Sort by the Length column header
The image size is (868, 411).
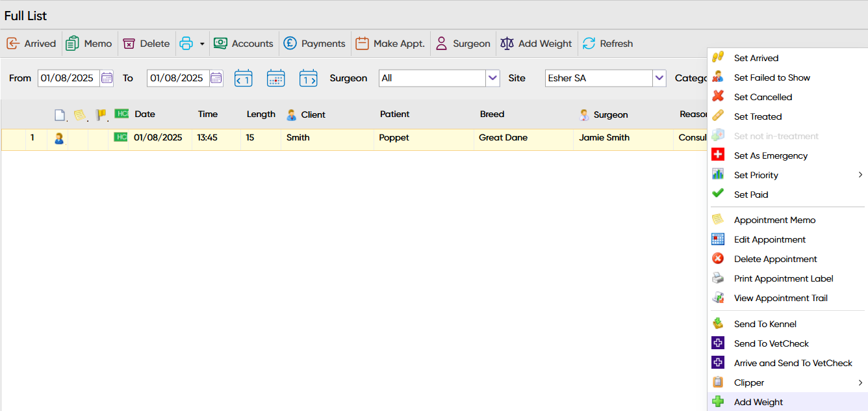tap(261, 114)
